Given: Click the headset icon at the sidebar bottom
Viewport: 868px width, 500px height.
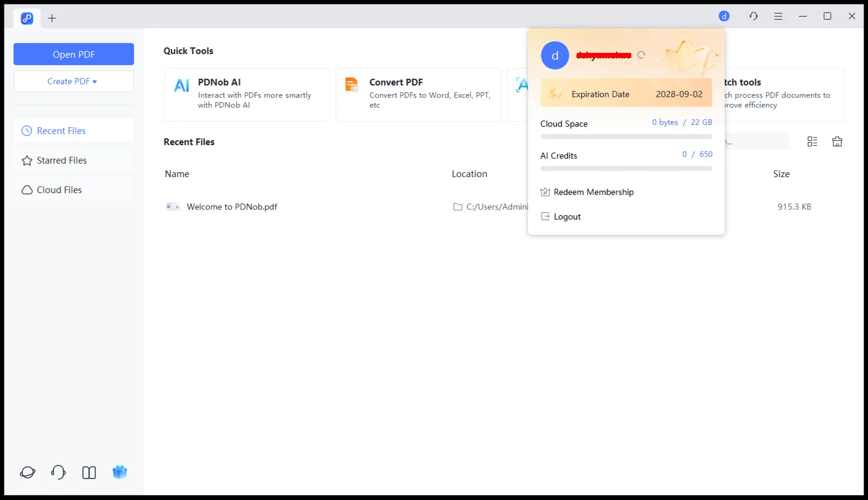Looking at the screenshot, I should pyautogui.click(x=58, y=472).
